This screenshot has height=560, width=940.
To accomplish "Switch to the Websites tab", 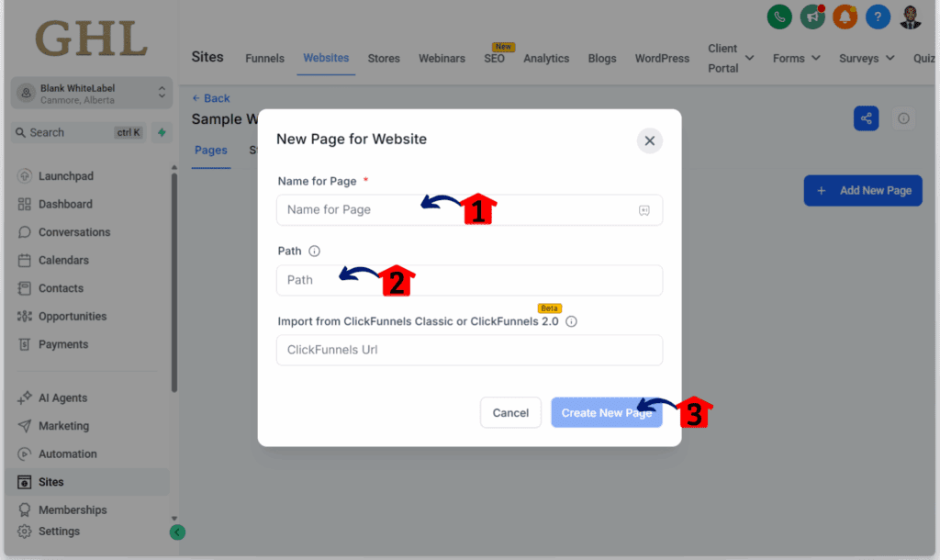I will tap(326, 58).
